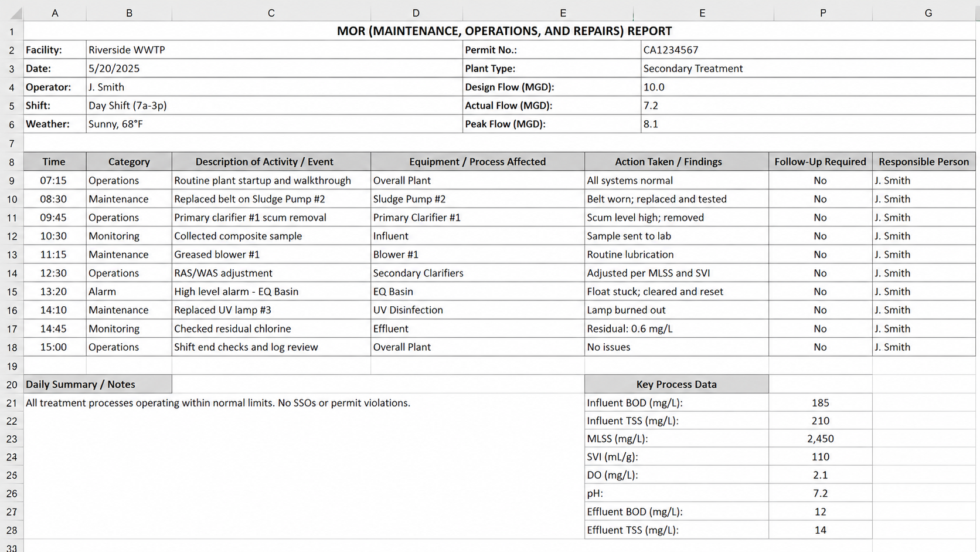Image resolution: width=980 pixels, height=552 pixels.
Task: Click permit number 'CA1234567'
Action: [x=808, y=50]
